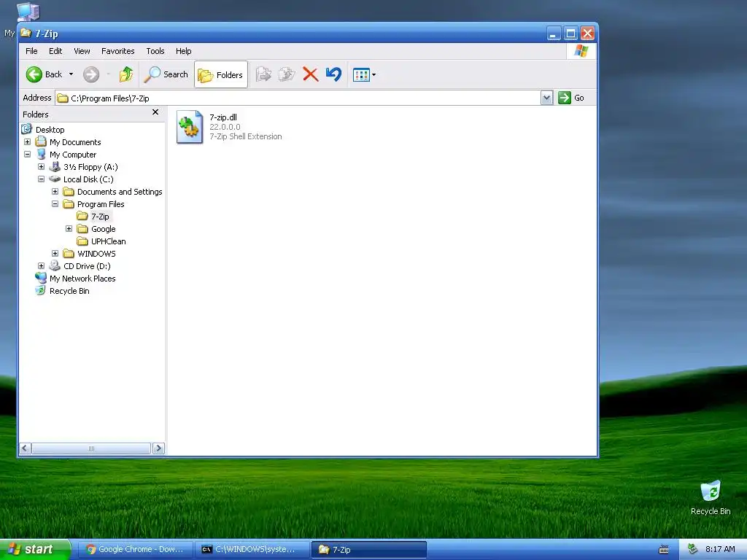Click the 7-zip.dll file name
Viewport: 747px width, 560px height.
pyautogui.click(x=223, y=117)
